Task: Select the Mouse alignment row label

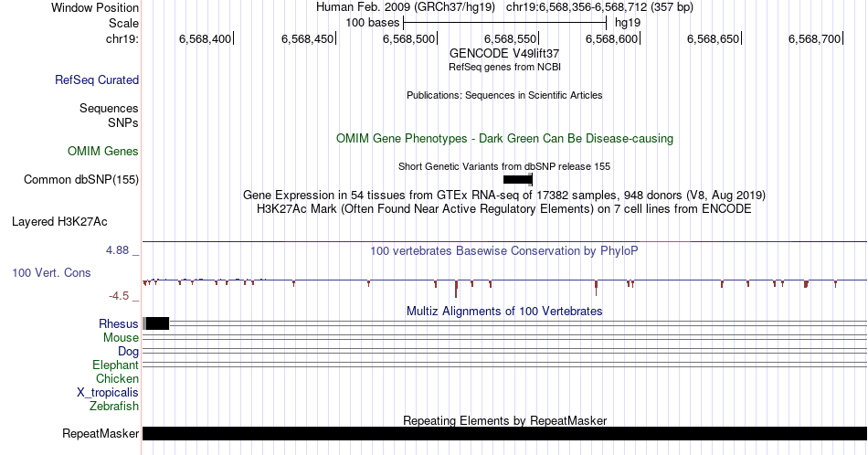Action: click(121, 337)
